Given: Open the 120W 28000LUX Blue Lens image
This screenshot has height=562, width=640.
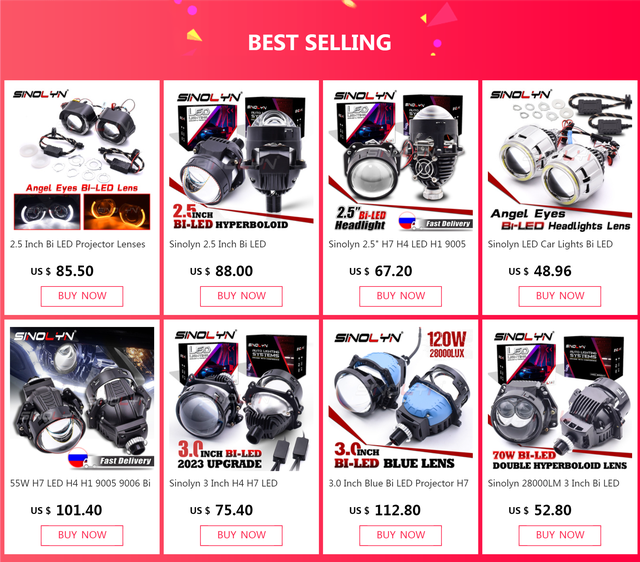Looking at the screenshot, I should click(x=400, y=399).
